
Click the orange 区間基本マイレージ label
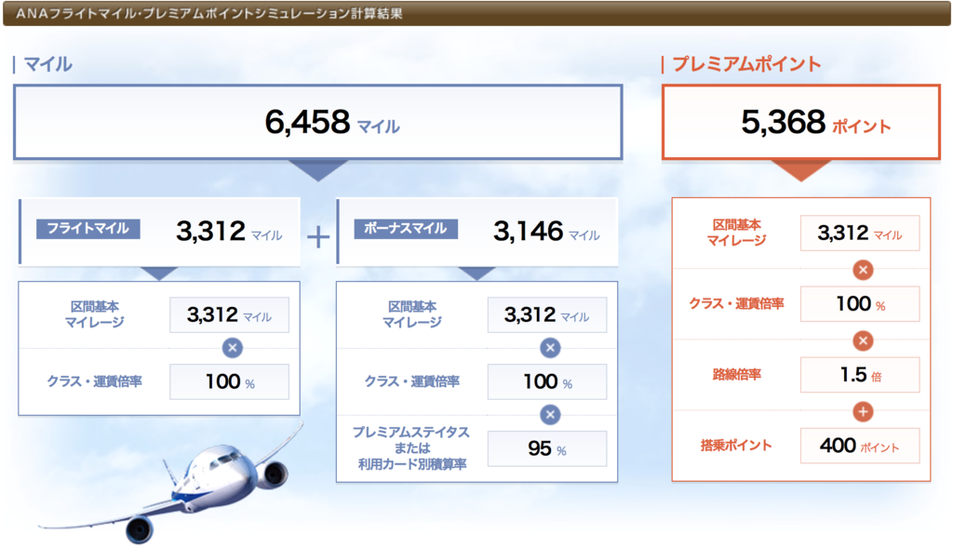(737, 233)
